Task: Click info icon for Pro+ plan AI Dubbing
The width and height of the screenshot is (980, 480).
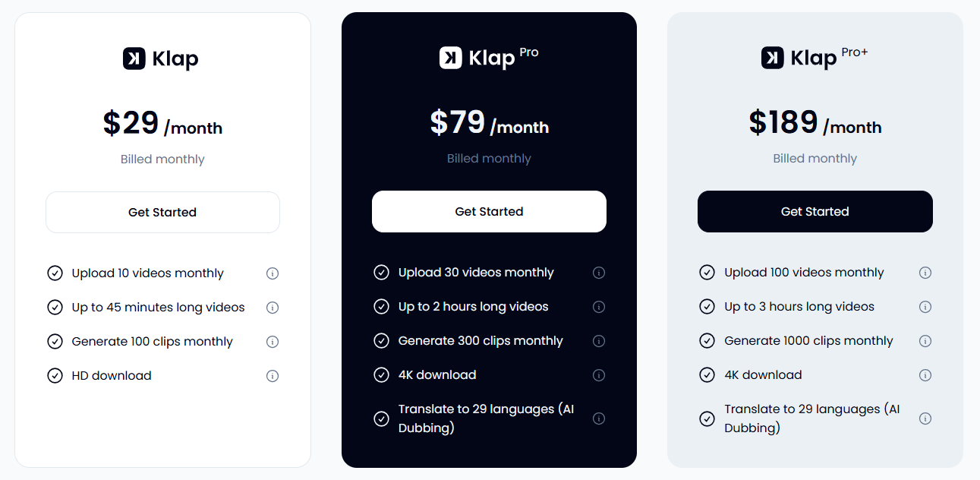Action: (x=925, y=418)
